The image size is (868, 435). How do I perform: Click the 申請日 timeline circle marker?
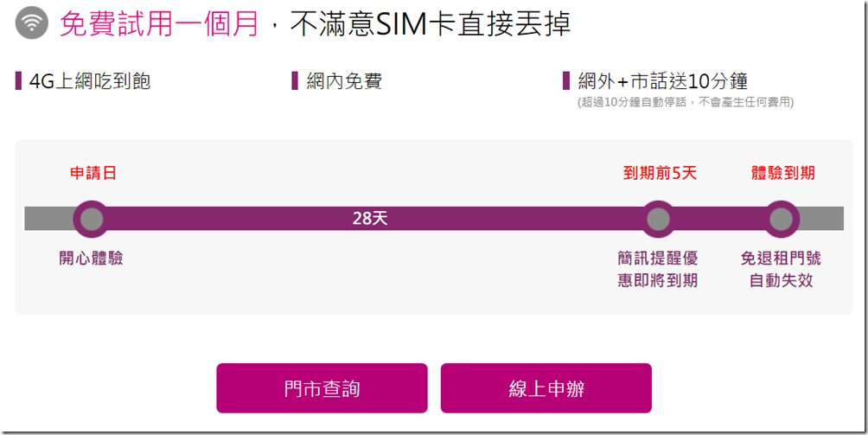[x=90, y=219]
